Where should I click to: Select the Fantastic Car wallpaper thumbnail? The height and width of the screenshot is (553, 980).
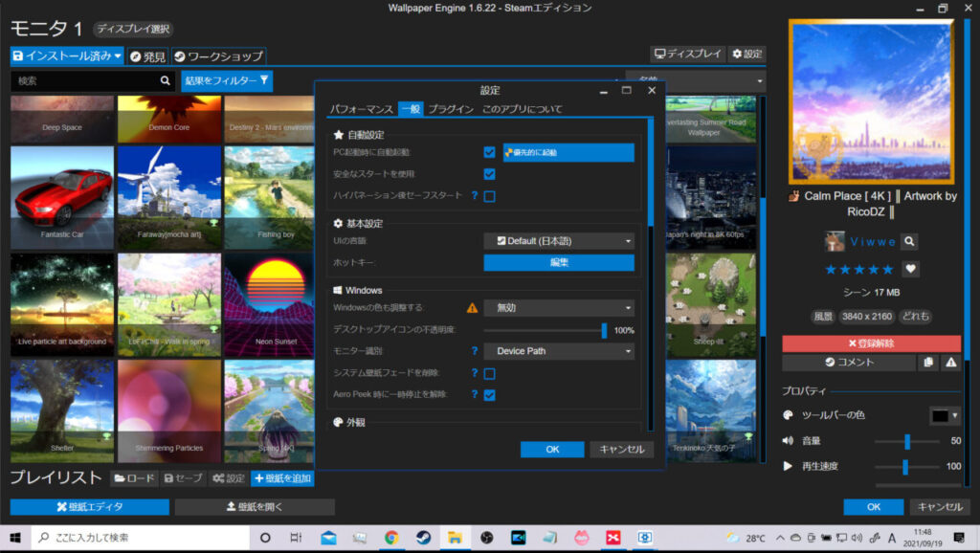(62, 197)
